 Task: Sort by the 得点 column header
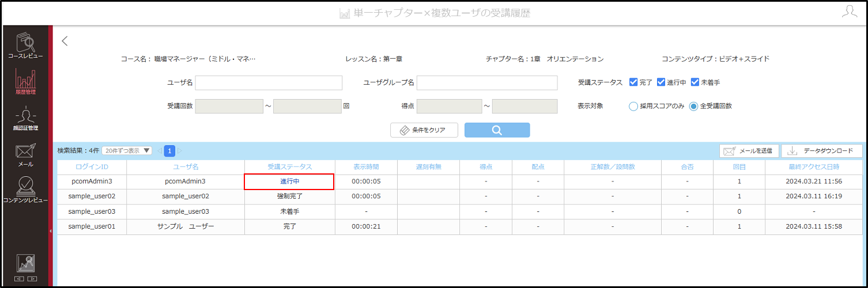486,166
